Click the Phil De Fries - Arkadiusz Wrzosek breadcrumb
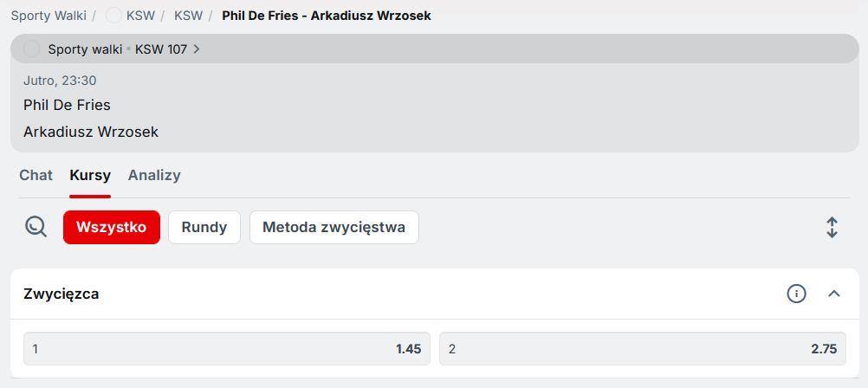Screen dimensions: 868x388 [x=326, y=16]
